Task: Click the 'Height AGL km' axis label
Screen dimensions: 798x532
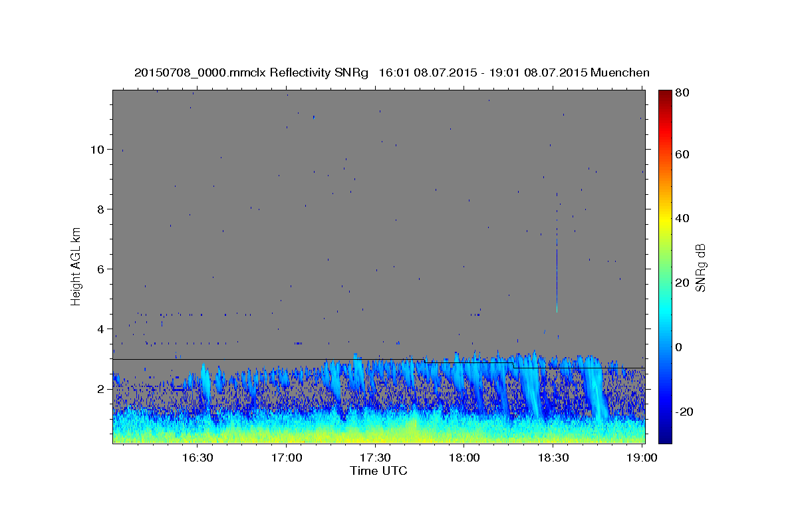Action: 76,266
